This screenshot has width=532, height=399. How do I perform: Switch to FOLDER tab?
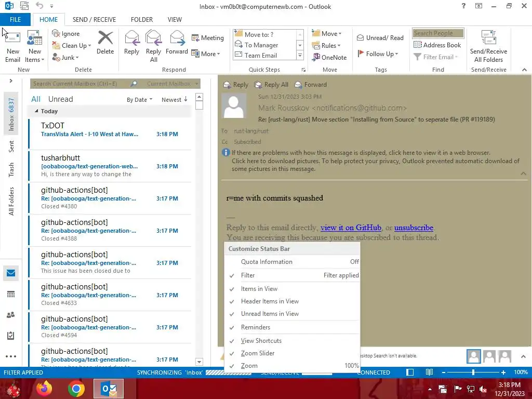tap(142, 19)
